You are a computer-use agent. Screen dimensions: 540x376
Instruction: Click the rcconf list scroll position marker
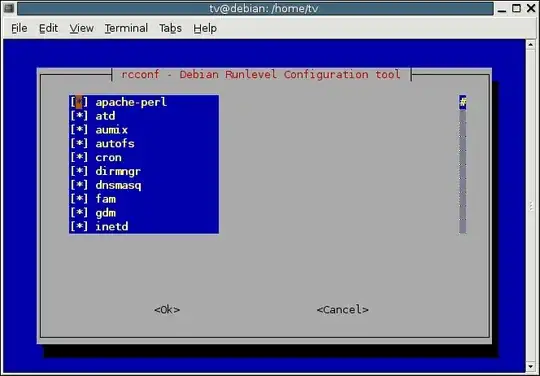(x=463, y=102)
